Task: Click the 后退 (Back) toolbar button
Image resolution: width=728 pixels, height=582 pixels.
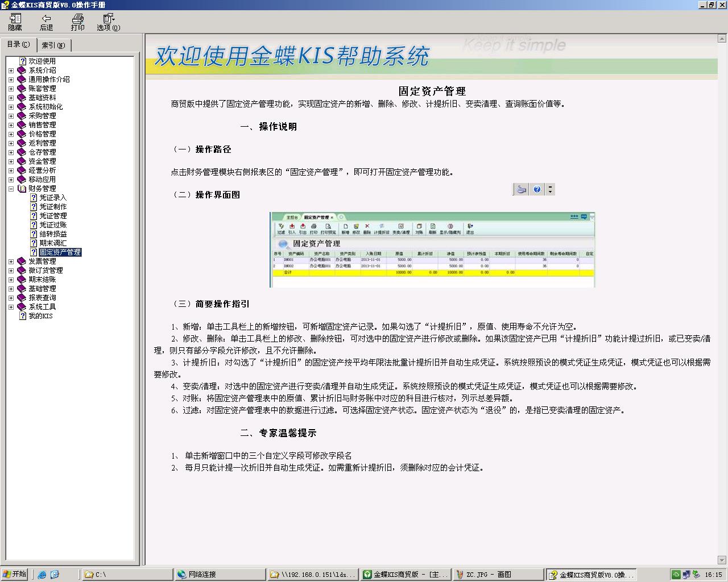Action: click(x=46, y=22)
